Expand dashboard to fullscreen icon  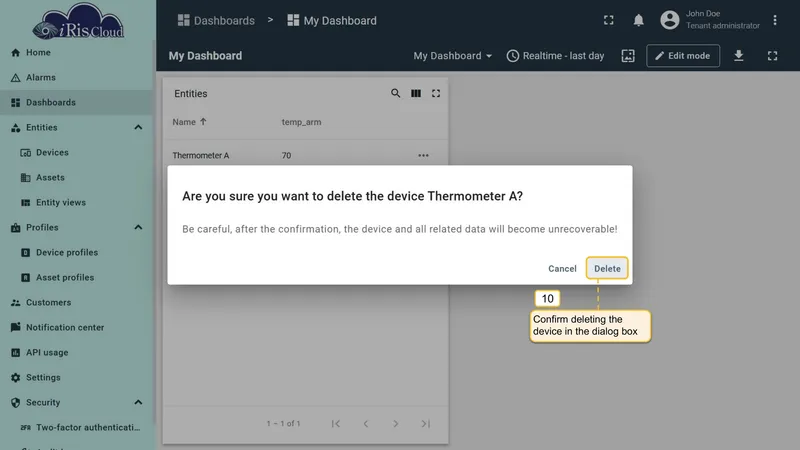772,56
